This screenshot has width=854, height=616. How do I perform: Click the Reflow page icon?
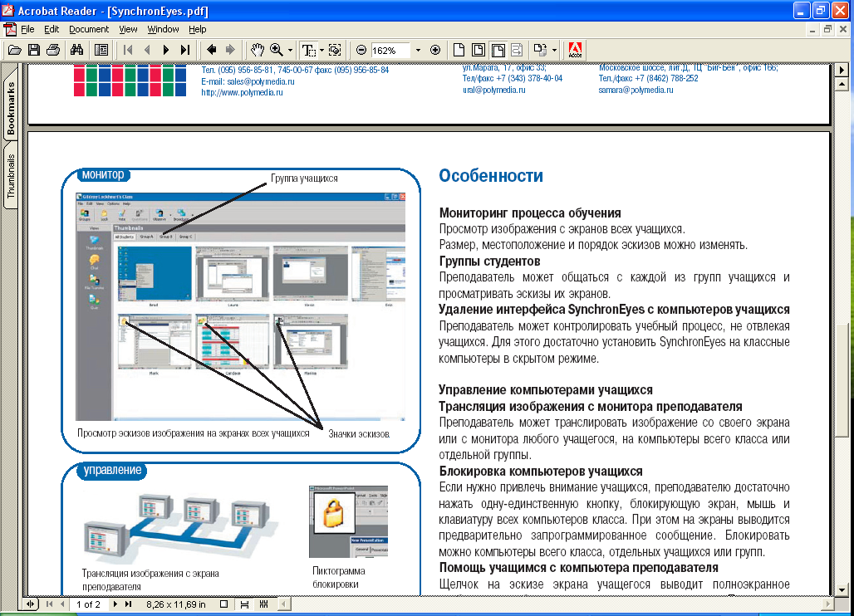pos(517,50)
